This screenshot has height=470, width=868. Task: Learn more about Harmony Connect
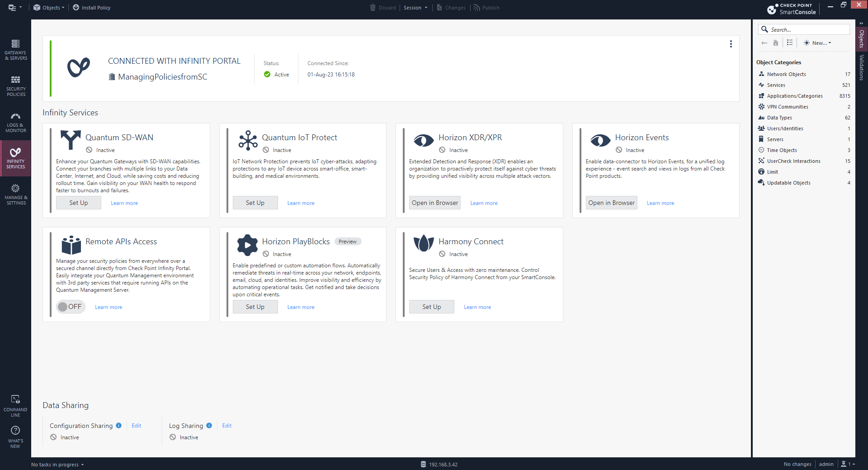(477, 307)
